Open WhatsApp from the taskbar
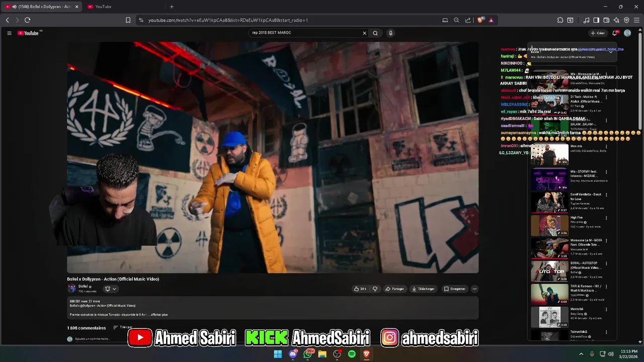The width and height of the screenshot is (644, 362). (x=307, y=354)
